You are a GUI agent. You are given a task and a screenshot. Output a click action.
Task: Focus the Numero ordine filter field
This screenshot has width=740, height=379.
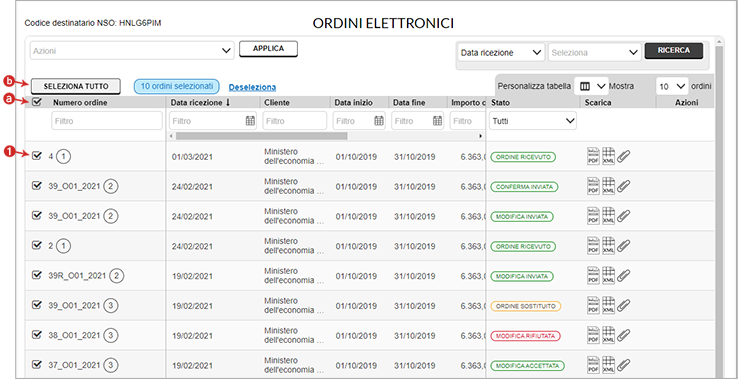107,121
